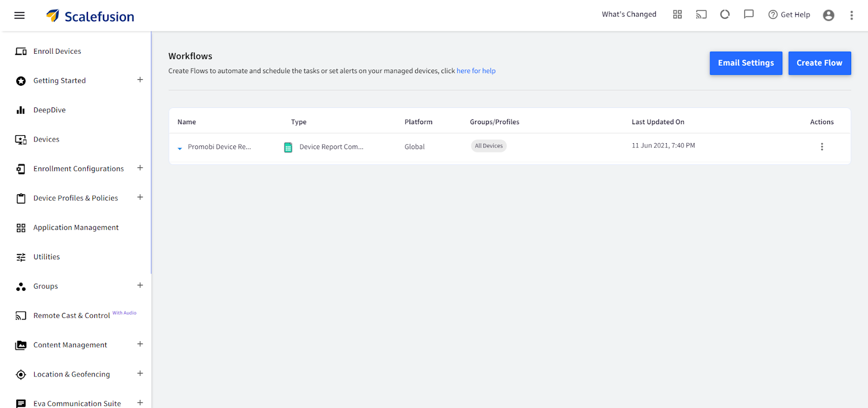
Task: Open Application Management in sidebar
Action: (76, 228)
